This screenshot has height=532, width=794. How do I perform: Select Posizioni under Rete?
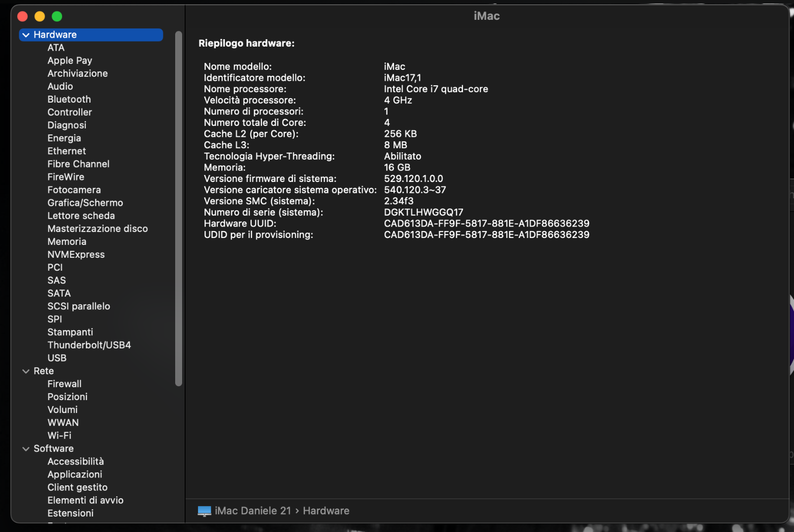[x=67, y=397]
